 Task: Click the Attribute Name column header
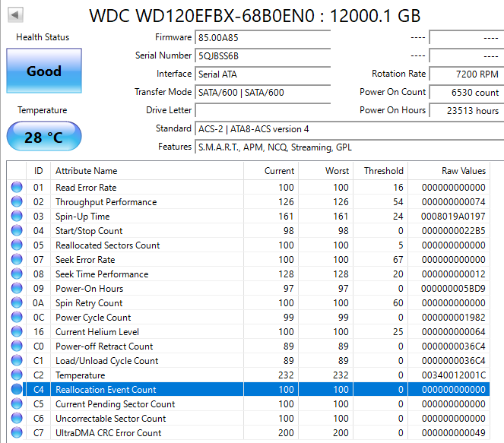pos(147,170)
